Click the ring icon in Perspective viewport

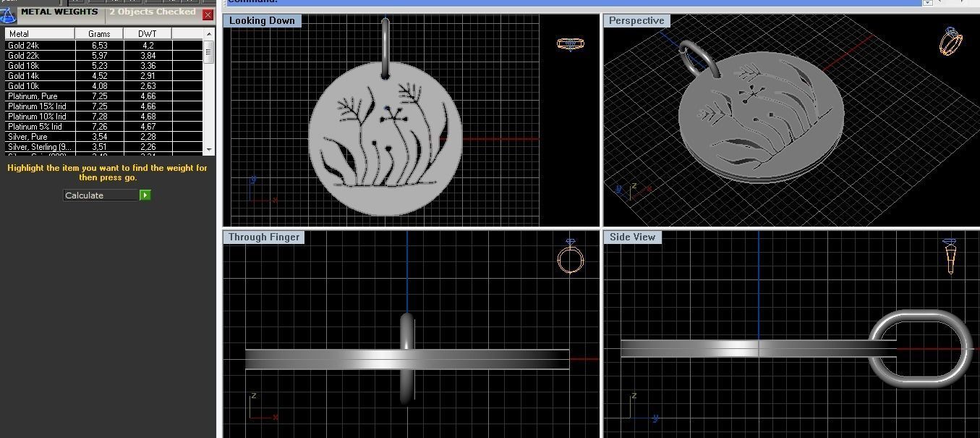[x=950, y=41]
